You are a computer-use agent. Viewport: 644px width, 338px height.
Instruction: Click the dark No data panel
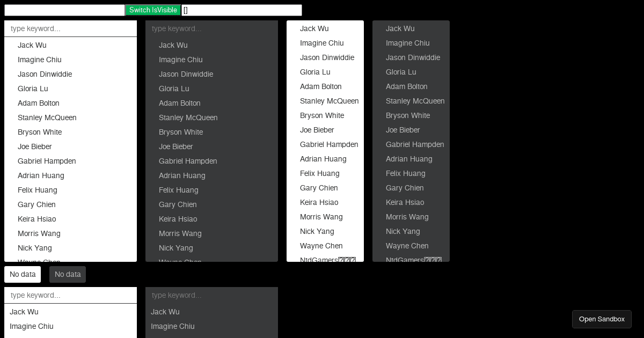tap(67, 274)
